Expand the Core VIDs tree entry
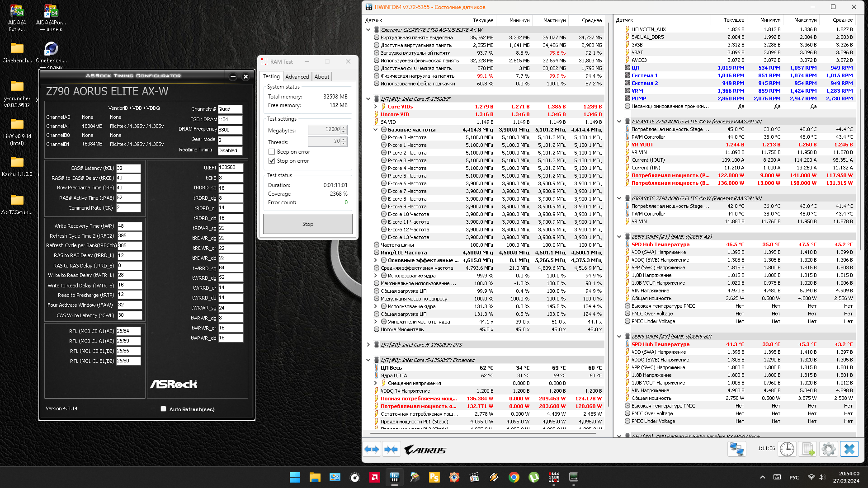Screen dimensions: 868x488 click(x=376, y=107)
